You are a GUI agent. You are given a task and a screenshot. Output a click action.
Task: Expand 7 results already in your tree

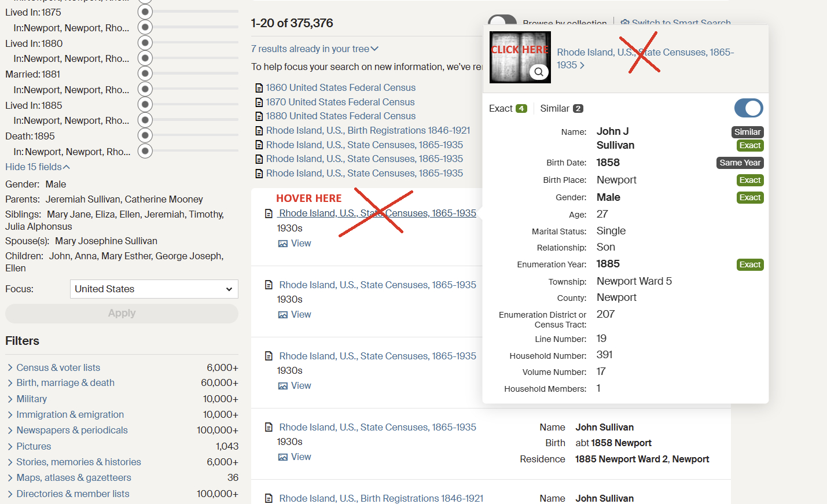315,49
